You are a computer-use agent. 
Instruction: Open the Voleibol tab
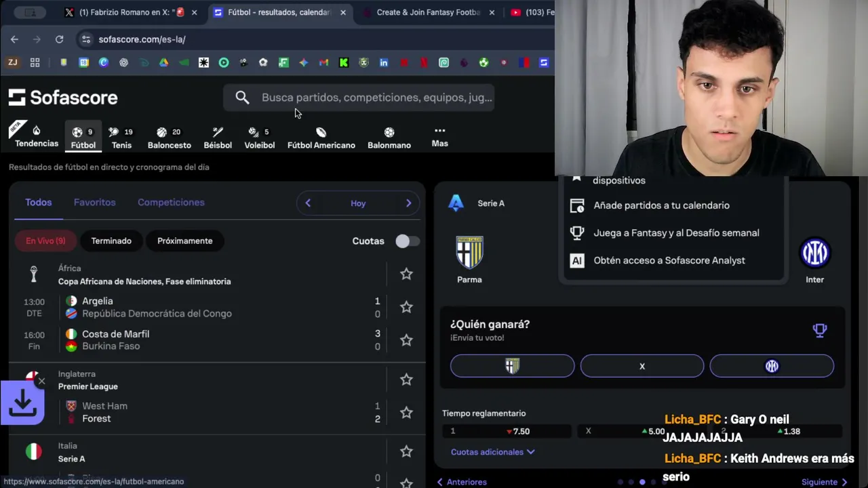click(x=260, y=138)
